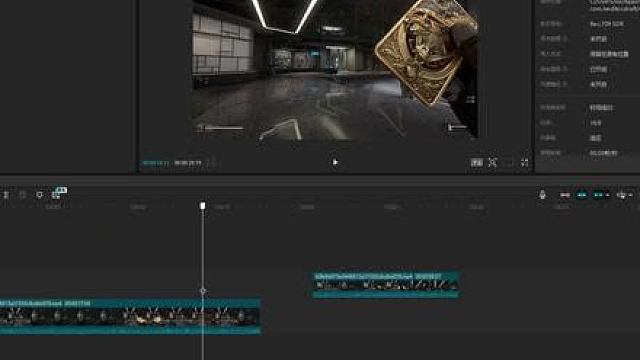The image size is (640, 360).
Task: Click the teal current timecode under the preview
Action: (155, 163)
